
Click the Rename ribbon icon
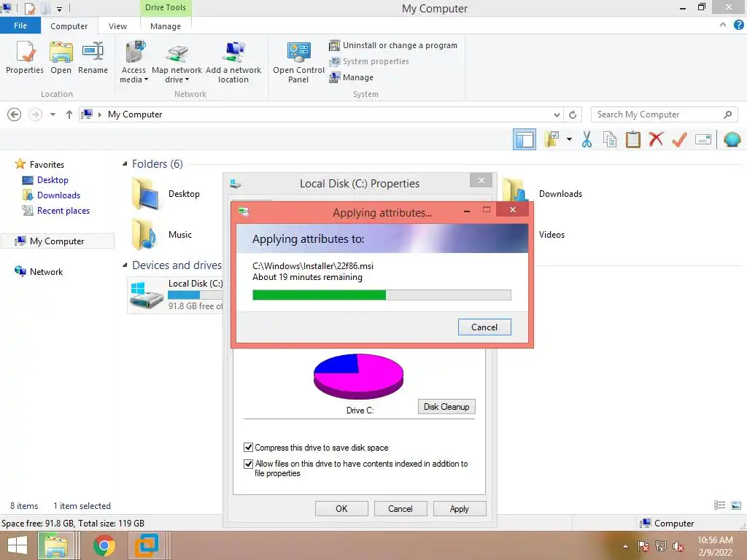click(93, 57)
